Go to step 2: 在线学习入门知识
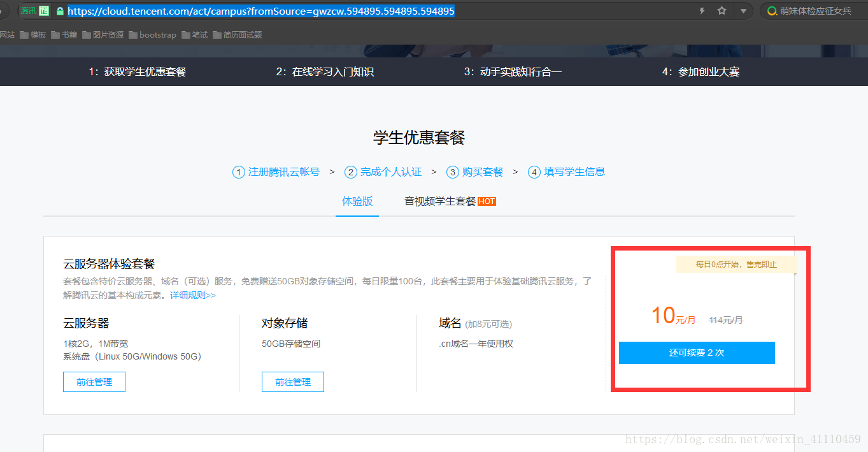The height and width of the screenshot is (452, 868). coord(325,72)
